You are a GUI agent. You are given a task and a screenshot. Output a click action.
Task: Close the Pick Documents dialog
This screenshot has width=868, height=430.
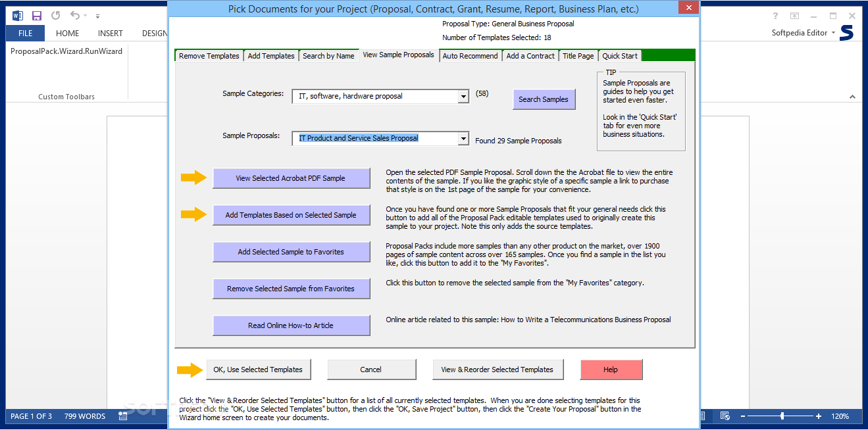pos(688,7)
